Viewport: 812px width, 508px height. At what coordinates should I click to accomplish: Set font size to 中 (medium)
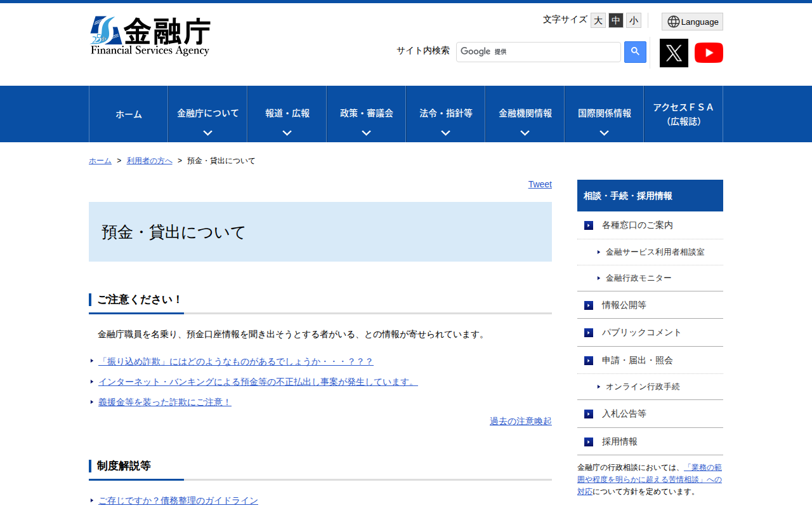(616, 20)
